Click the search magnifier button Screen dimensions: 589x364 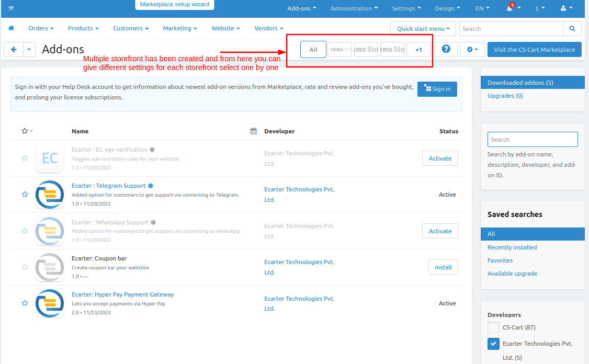point(572,29)
